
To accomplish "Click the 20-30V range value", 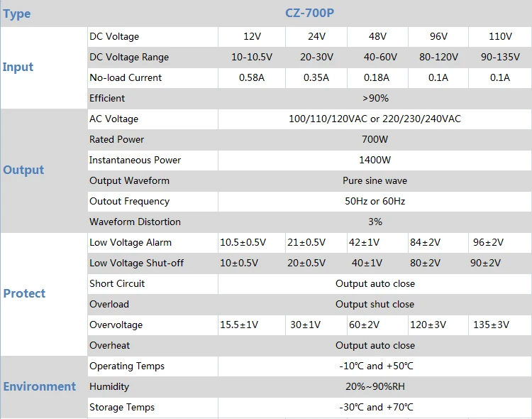I will 316,57.
